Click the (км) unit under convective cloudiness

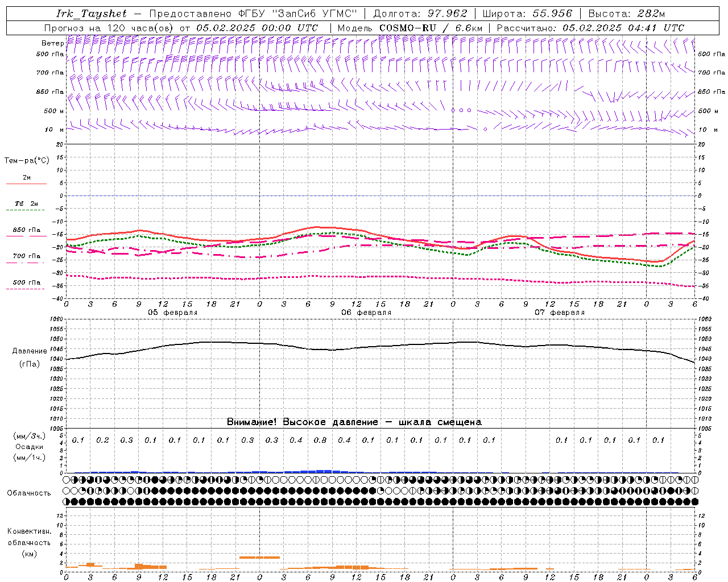(29, 554)
